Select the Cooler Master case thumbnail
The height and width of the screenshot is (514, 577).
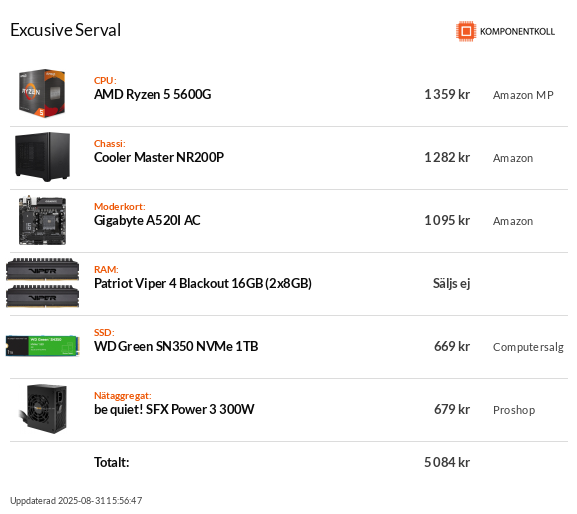click(x=42, y=157)
